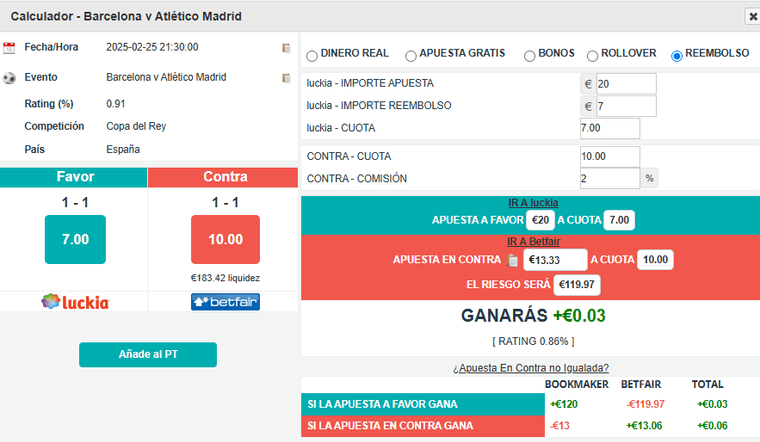This screenshot has height=442, width=760.
Task: Click the football icon beside Evento
Action: click(9, 77)
